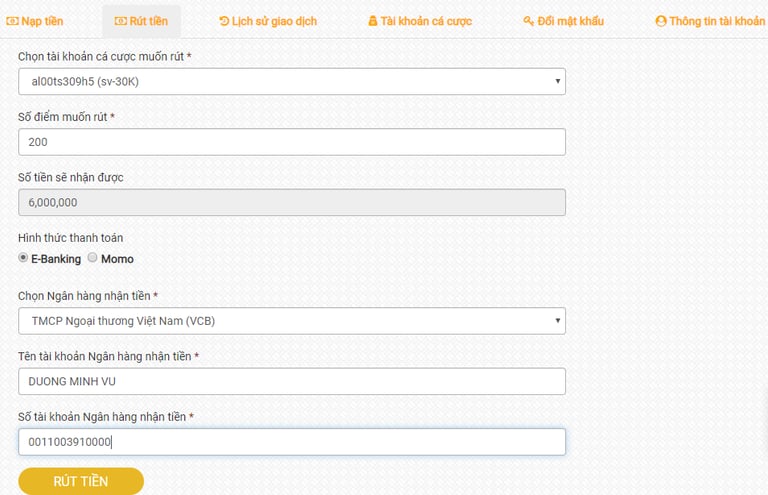Viewport: 768px width, 495px height.
Task: Click the user icon beside Thông tin tài khoản
Action: (660, 21)
